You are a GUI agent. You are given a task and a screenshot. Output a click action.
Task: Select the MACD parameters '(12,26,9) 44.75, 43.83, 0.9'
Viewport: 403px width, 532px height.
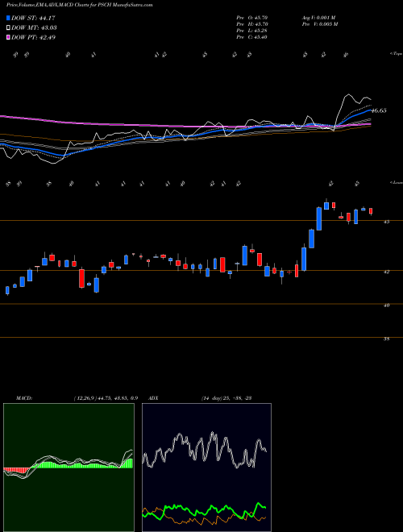coord(106,398)
